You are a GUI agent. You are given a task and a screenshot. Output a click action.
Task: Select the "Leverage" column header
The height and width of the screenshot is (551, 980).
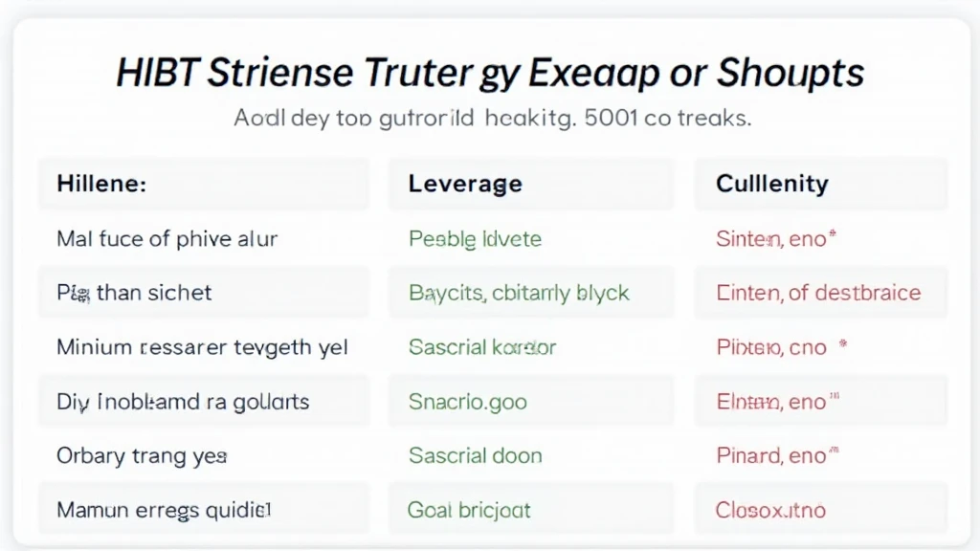click(x=465, y=184)
